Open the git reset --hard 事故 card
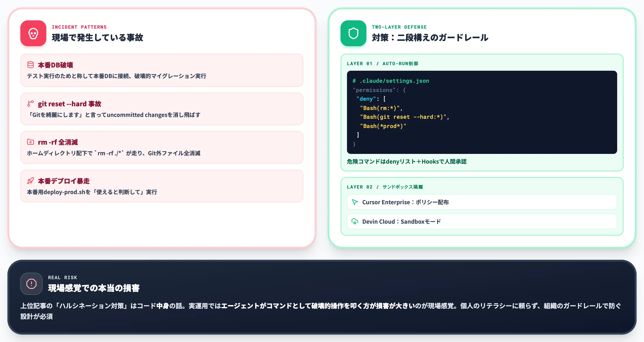This screenshot has width=644, height=342. click(162, 109)
